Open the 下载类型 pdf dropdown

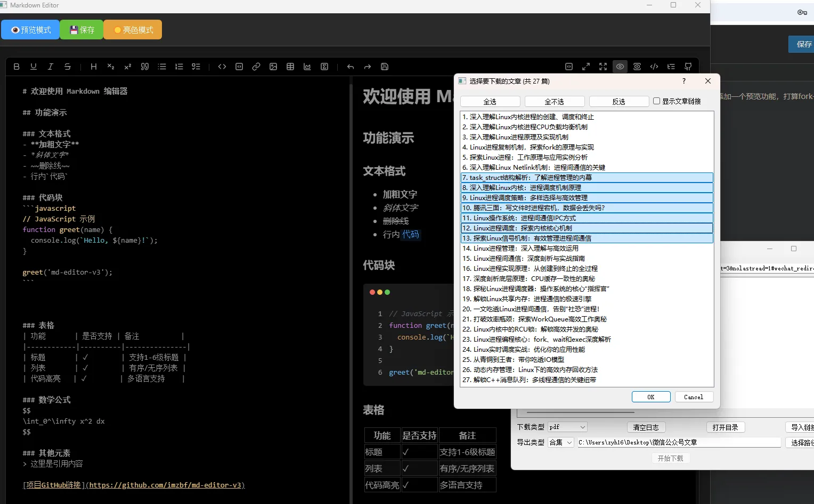pos(567,427)
